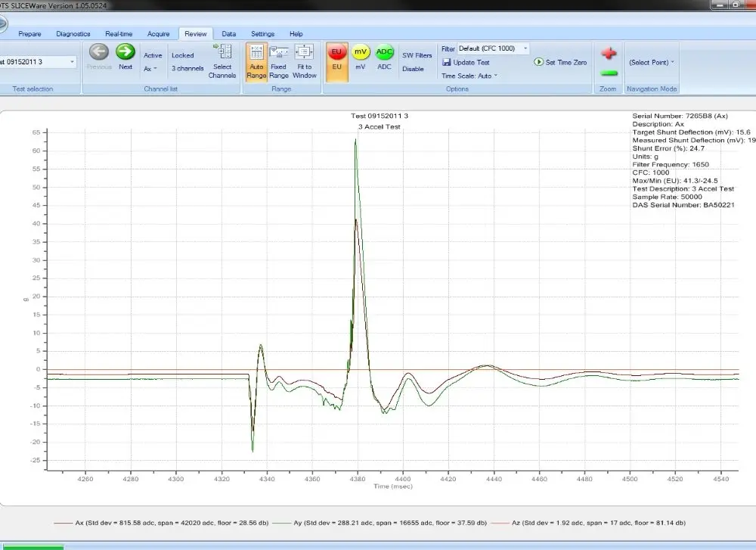Click Az legend entry
Screen dimensions: 756x550
pyautogui.click(x=588, y=523)
